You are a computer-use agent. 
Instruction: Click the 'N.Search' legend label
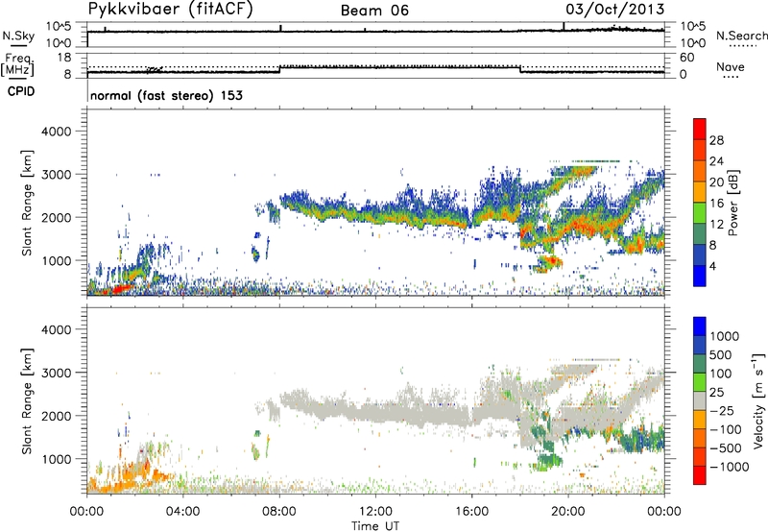pos(741,36)
